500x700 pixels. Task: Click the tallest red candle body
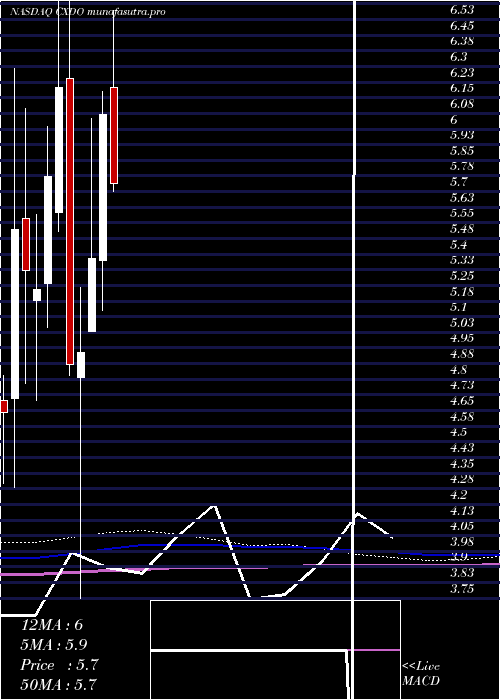point(70,221)
